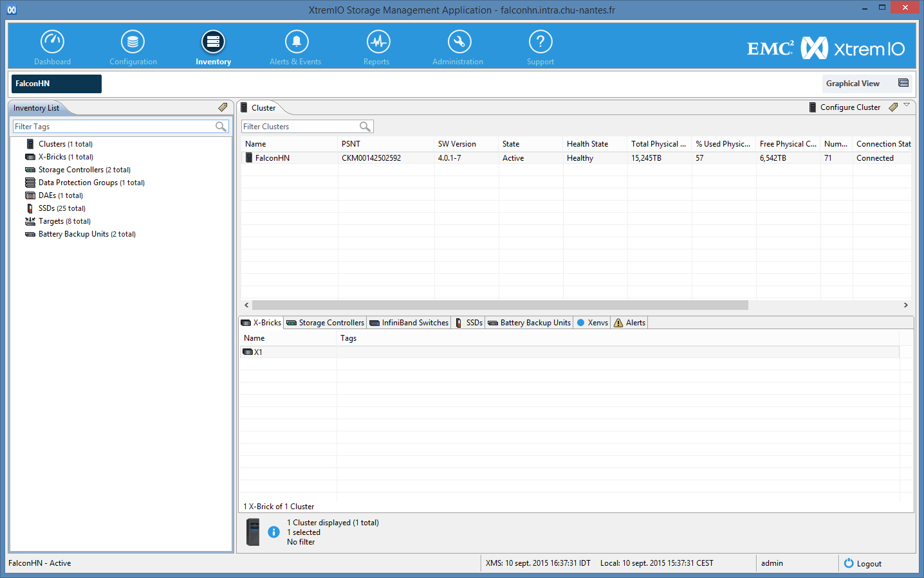The height and width of the screenshot is (578, 924).
Task: Open the Configuration database icon
Action: (x=133, y=42)
